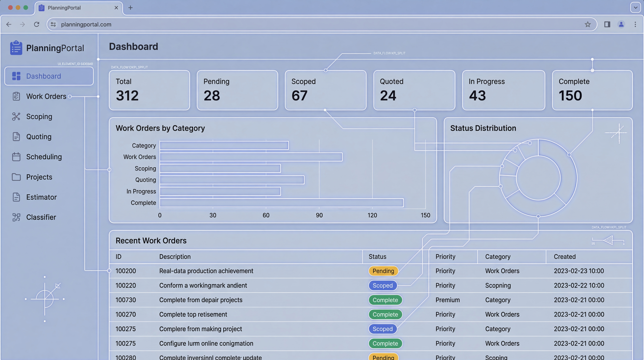Click the Work Orders clipboard icon
Screen dimensions: 644x360
coord(16,96)
